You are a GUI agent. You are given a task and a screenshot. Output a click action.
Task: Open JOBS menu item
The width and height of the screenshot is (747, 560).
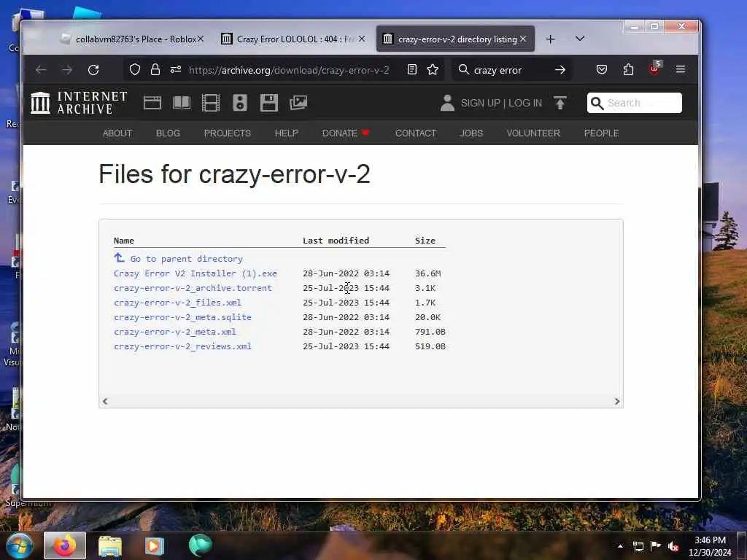(471, 133)
